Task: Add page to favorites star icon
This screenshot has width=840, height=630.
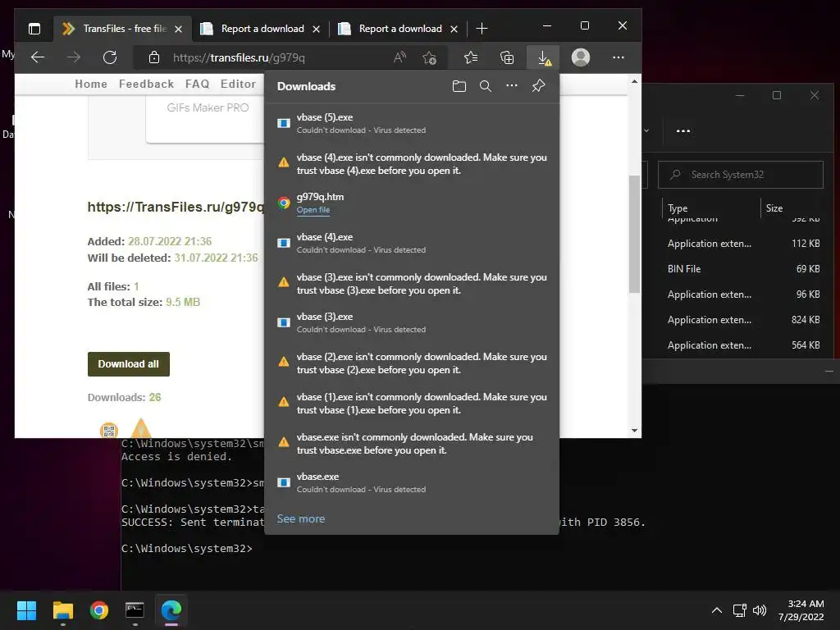Action: [x=429, y=57]
